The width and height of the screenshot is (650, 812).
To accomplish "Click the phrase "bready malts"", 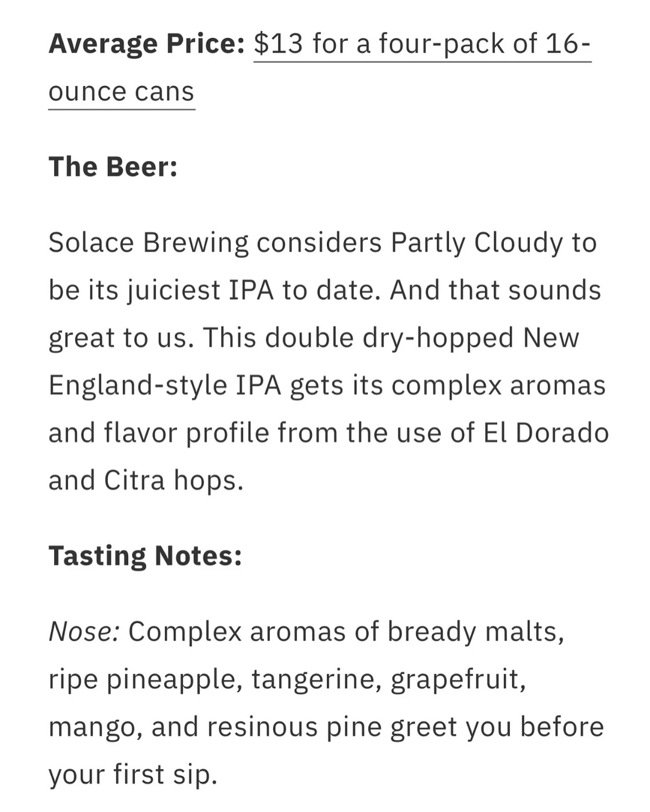I will point(476,632).
